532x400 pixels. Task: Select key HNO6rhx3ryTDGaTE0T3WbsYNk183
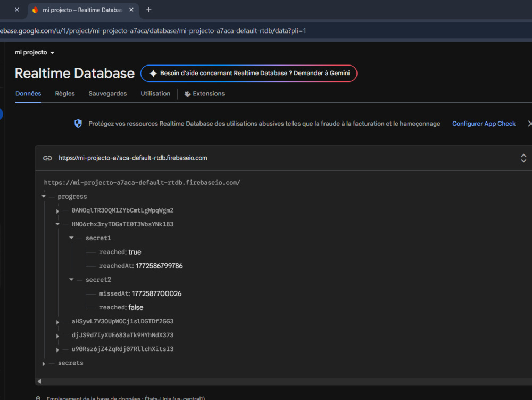pyautogui.click(x=122, y=224)
